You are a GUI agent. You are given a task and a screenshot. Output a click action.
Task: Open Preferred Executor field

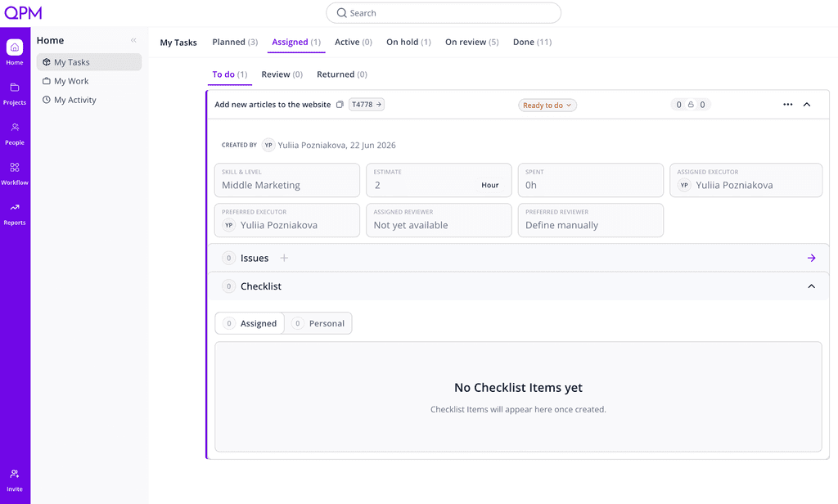point(287,219)
